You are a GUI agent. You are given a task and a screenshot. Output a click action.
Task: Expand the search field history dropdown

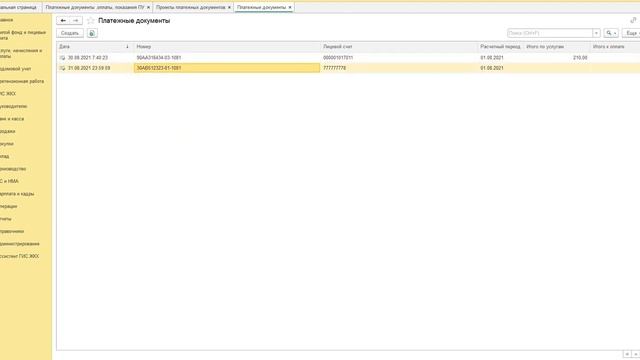[x=596, y=33]
